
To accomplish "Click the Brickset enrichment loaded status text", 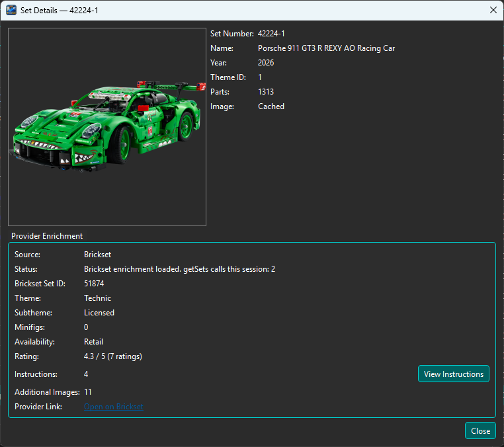I will coord(179,269).
